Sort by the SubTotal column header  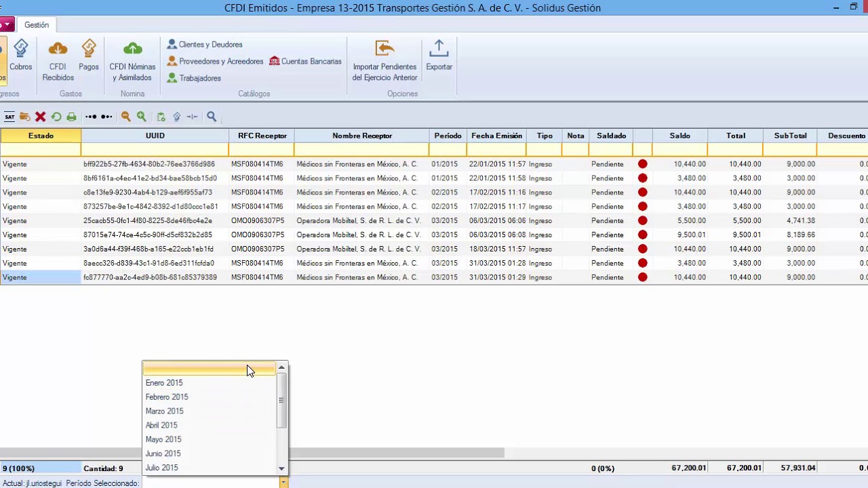791,136
